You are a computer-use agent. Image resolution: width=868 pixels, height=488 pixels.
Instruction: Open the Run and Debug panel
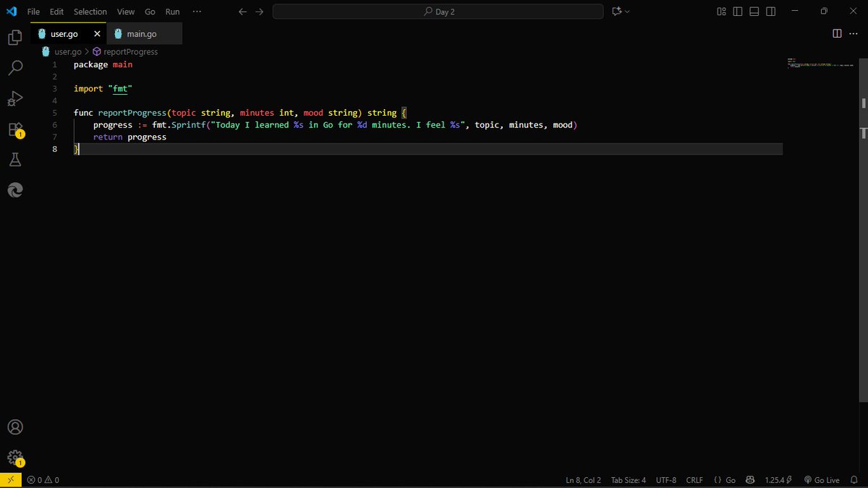(x=14, y=98)
